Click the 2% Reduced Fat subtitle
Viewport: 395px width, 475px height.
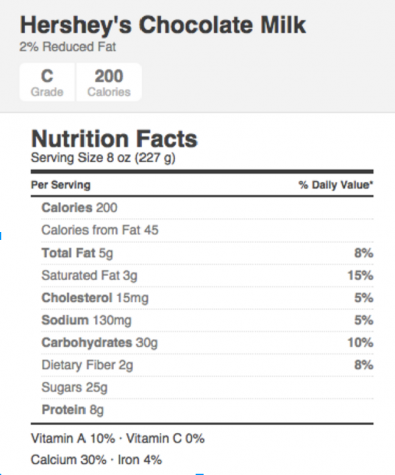68,47
